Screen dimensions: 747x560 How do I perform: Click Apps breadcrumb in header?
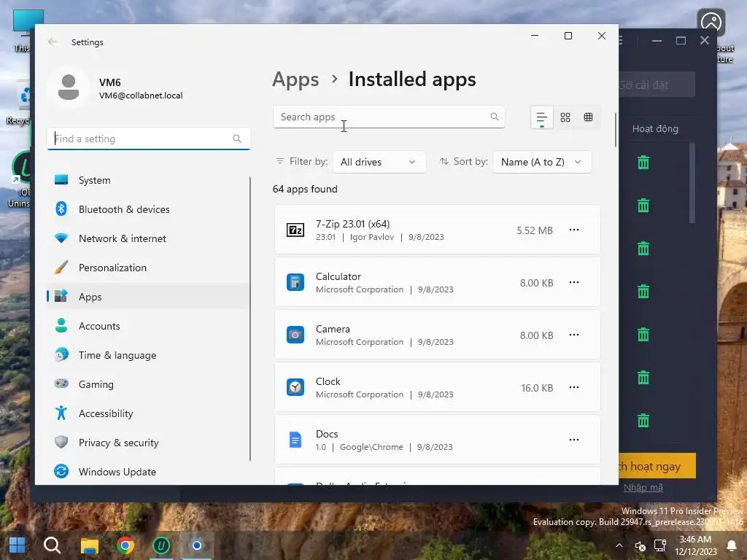coord(295,79)
